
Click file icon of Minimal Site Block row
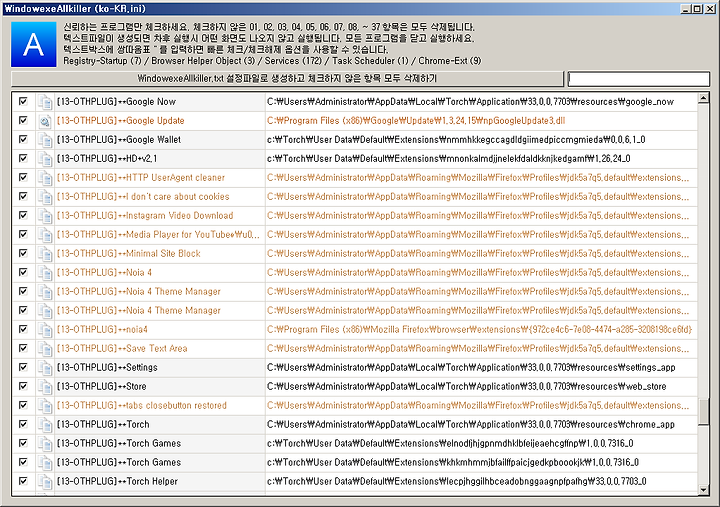(45, 254)
